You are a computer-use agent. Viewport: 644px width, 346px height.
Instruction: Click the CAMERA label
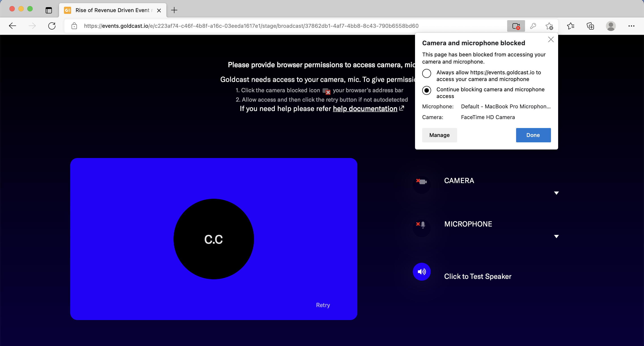click(x=459, y=181)
